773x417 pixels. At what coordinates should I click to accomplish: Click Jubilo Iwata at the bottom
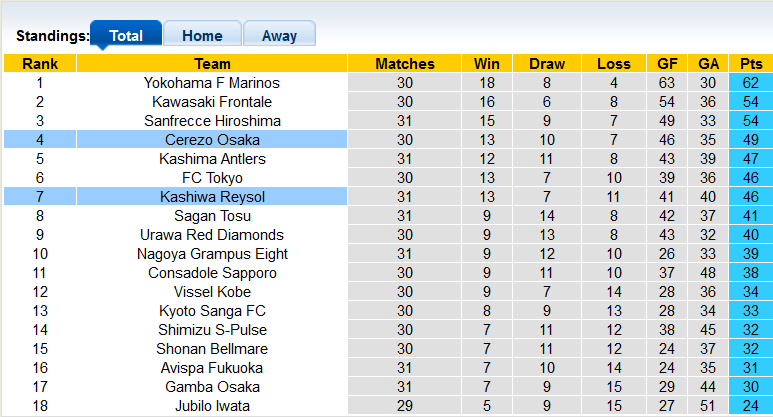tap(212, 406)
